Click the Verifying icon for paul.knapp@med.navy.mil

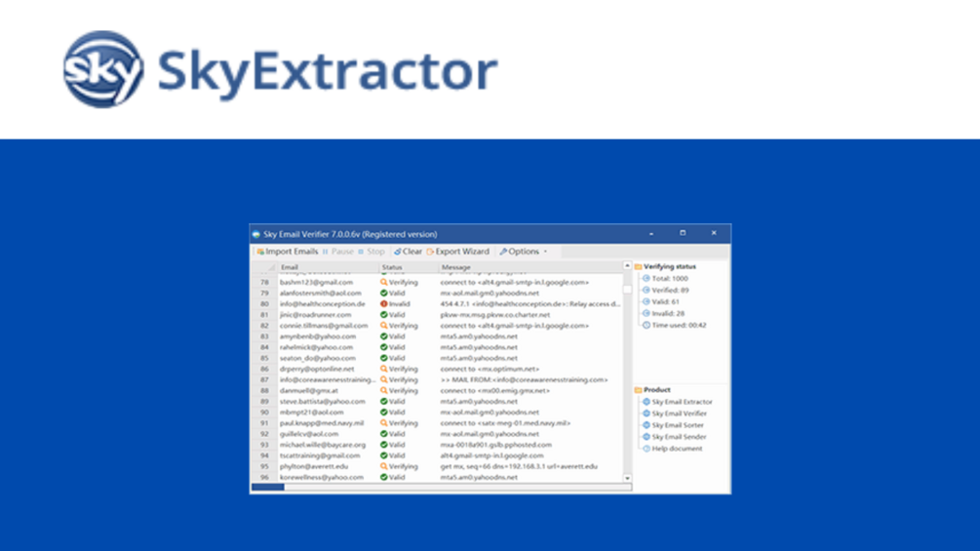pyautogui.click(x=384, y=423)
